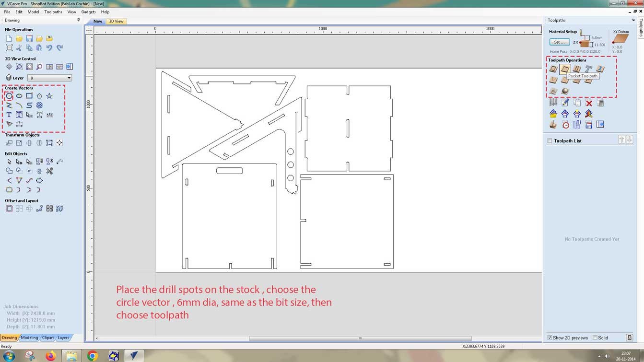Click the Move Toolpath Down arrow
Viewport: 644px width, 362px height.
pos(630,140)
